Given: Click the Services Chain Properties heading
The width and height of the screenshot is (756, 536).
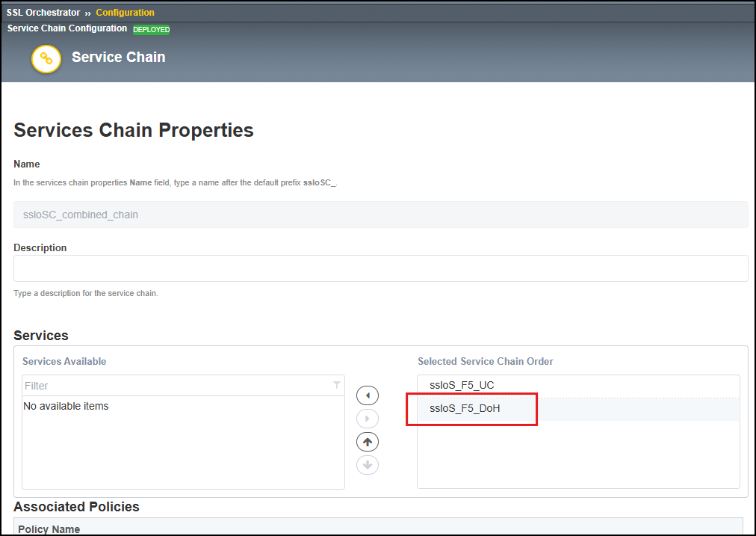Looking at the screenshot, I should click(x=134, y=130).
